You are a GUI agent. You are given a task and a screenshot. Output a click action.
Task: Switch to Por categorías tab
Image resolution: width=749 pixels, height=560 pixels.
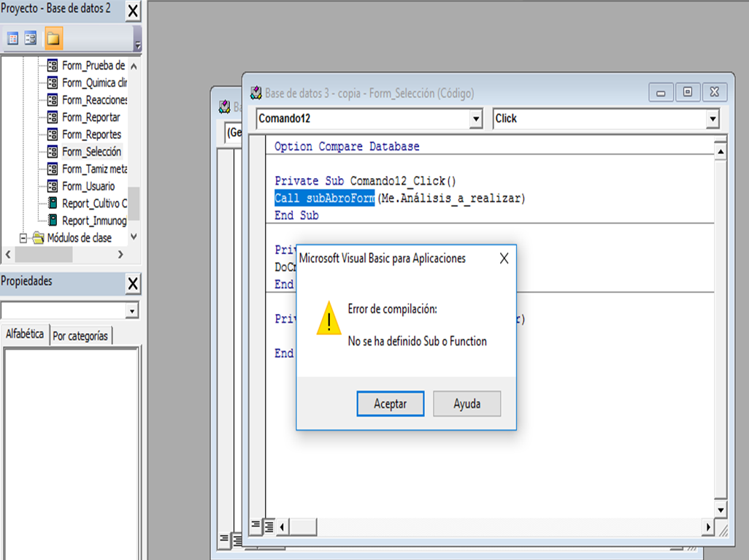(x=80, y=336)
